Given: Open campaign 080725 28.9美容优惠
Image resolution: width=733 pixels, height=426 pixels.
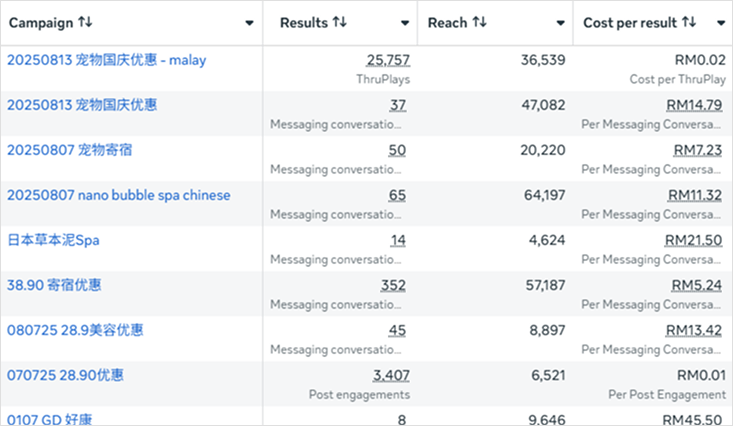Looking at the screenshot, I should point(75,330).
